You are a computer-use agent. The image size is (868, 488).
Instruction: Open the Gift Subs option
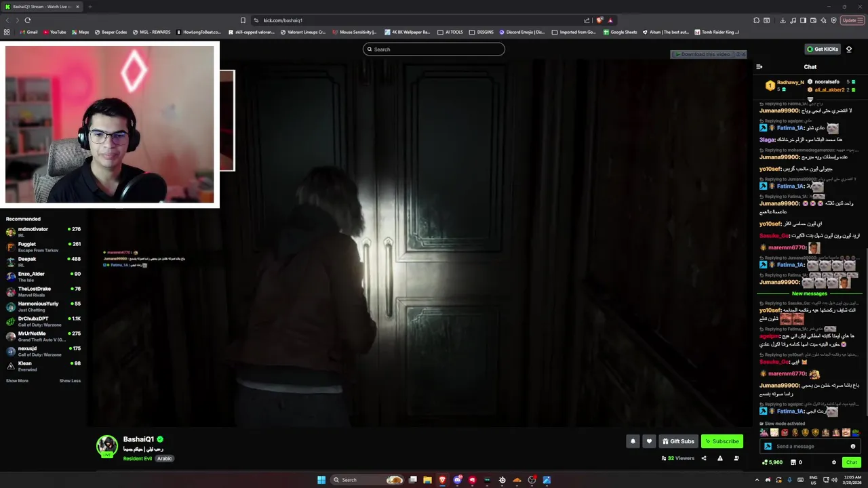(678, 441)
